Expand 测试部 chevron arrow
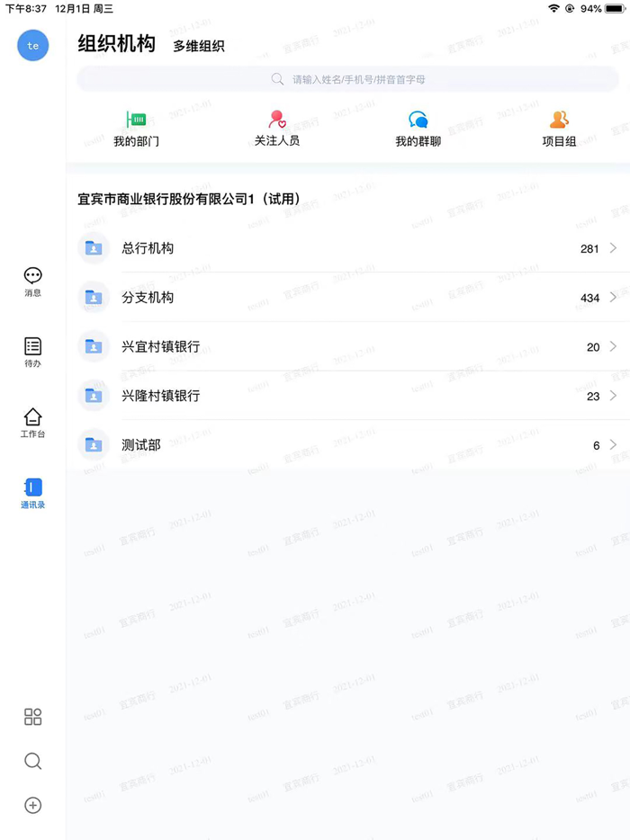630x840 pixels. pos(614,444)
